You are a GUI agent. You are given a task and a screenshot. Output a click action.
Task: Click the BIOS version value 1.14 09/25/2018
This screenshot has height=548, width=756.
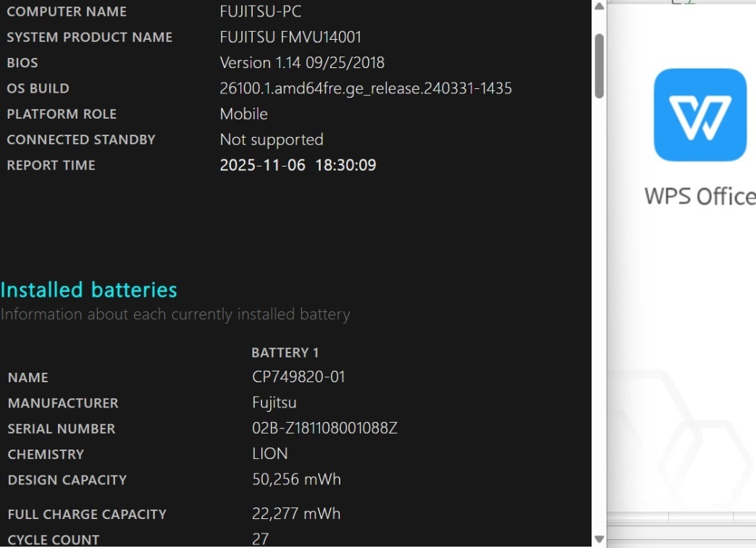tap(302, 63)
